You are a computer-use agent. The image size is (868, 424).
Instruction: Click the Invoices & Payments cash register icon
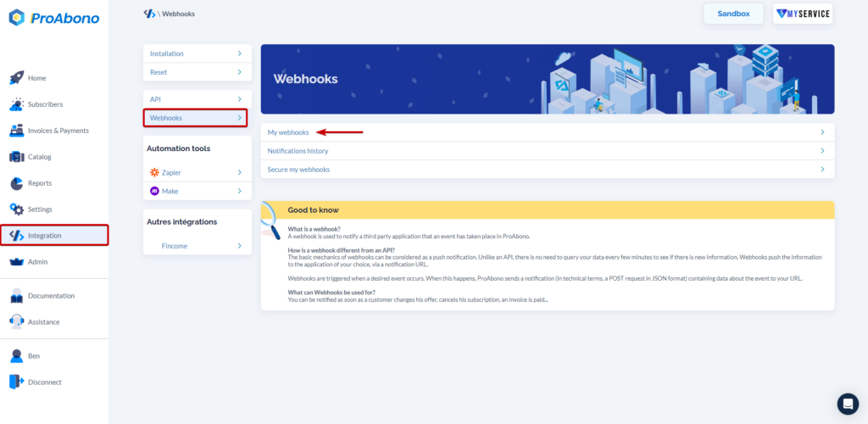(x=17, y=131)
